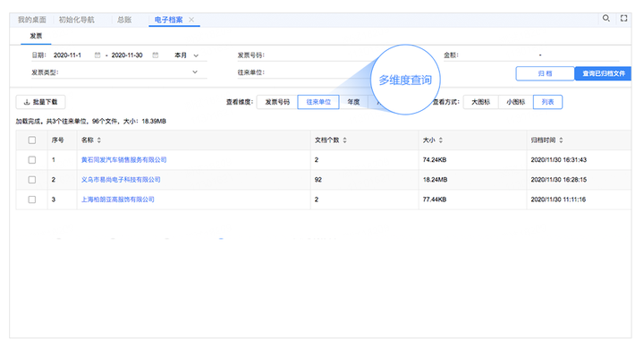Click the 金额 minimum input field
This screenshot has width=644, height=348.
pyautogui.click(x=497, y=55)
